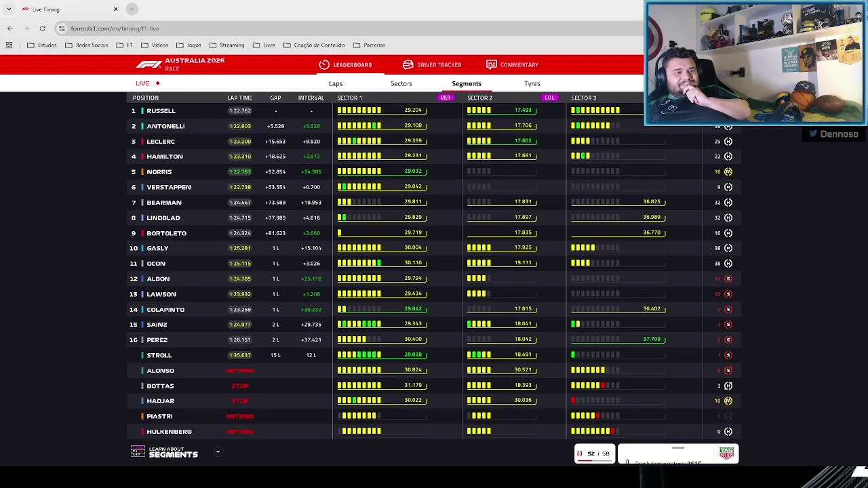Viewport: 868px width, 488px height.
Task: Go back with the browser back arrow
Action: tap(10, 28)
